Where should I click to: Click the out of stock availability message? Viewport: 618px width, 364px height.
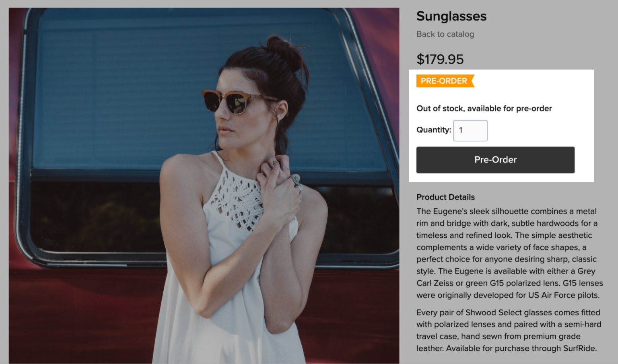[484, 108]
